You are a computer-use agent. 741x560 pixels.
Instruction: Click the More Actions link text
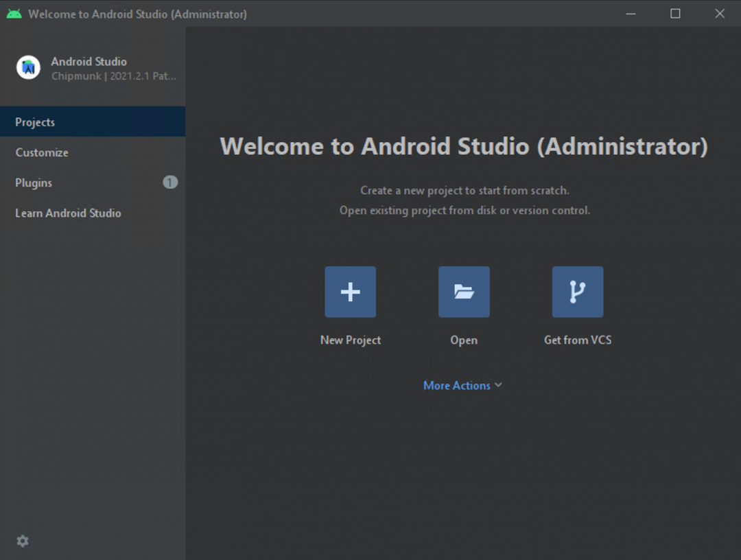tap(456, 386)
